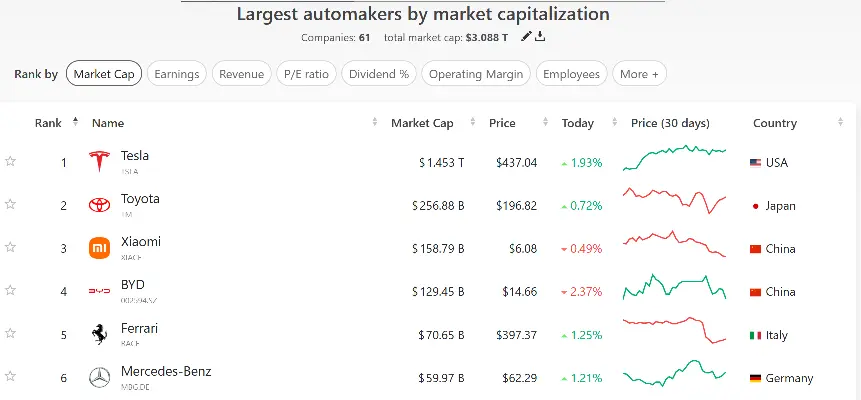The image size is (861, 400).
Task: Click the Mercedes-Benz star logo
Action: point(98,377)
